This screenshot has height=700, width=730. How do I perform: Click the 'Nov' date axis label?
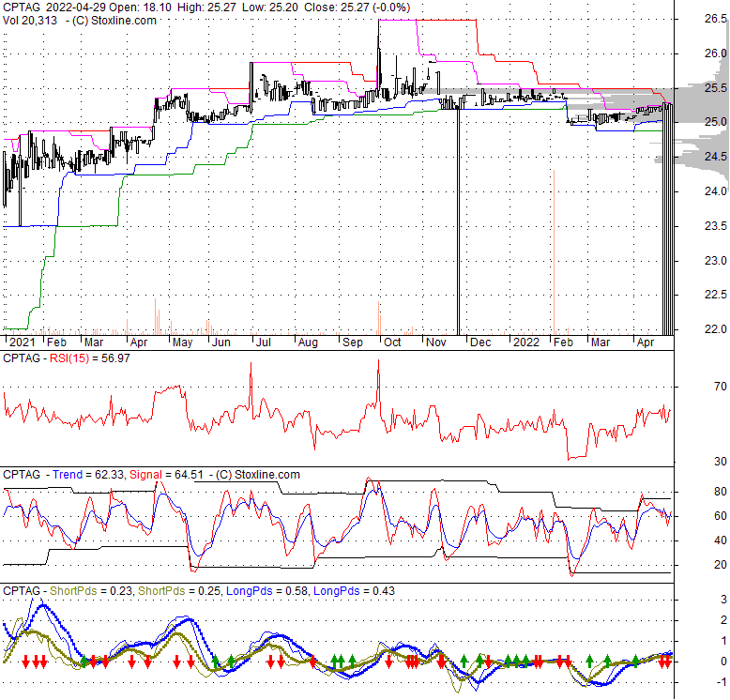(435, 342)
